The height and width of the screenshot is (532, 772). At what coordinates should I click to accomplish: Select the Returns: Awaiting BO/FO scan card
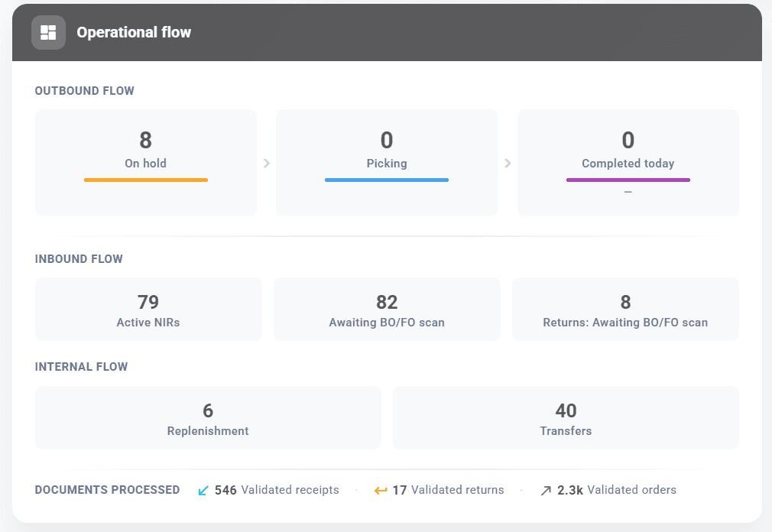coord(625,309)
